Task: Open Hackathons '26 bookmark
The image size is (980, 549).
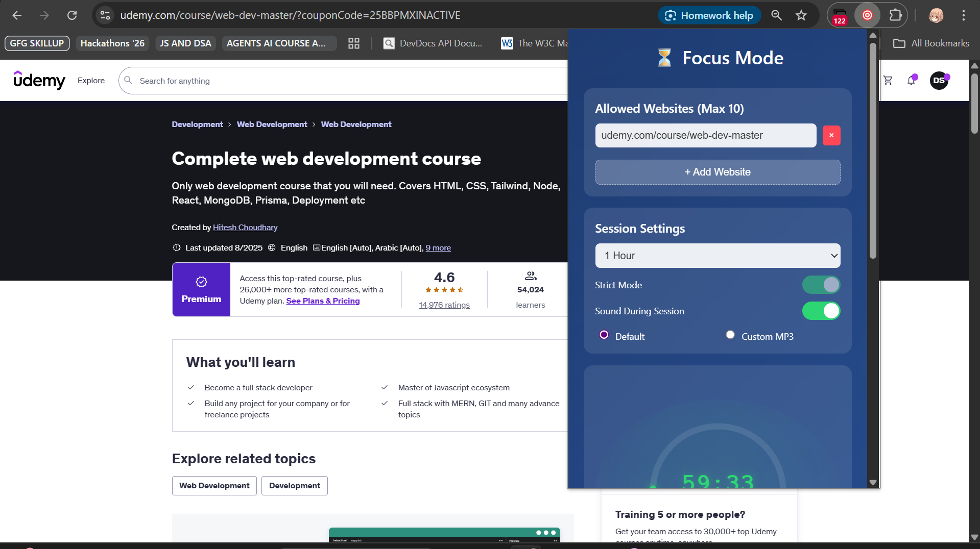Action: (112, 43)
